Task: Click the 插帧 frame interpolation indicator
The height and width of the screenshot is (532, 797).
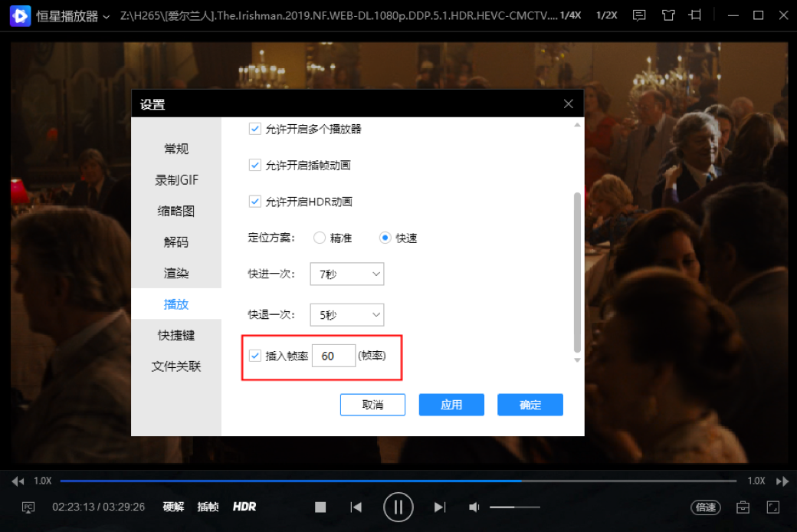Action: coord(208,507)
